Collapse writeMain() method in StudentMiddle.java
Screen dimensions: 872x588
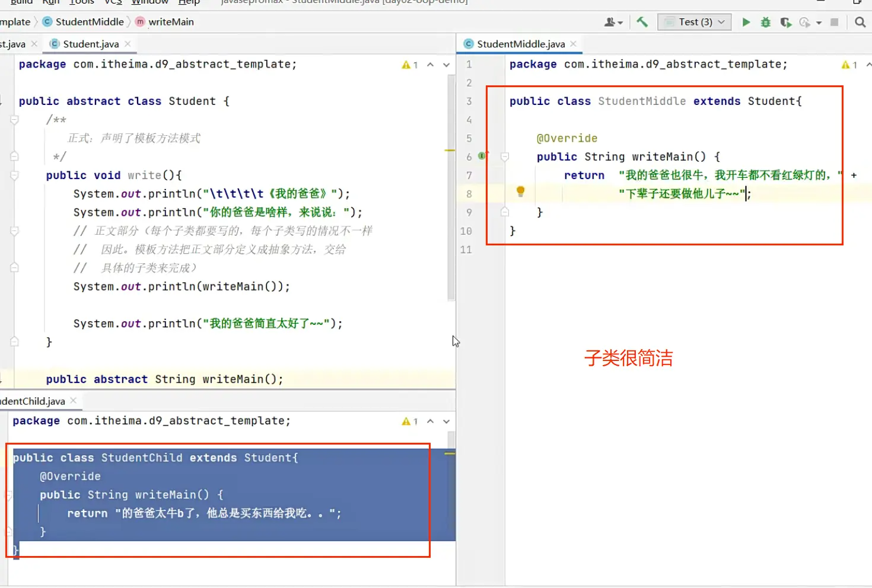click(505, 157)
